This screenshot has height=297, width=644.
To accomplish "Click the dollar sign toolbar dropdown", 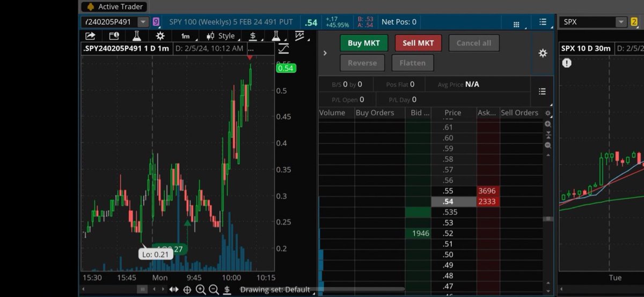I will pos(253,36).
